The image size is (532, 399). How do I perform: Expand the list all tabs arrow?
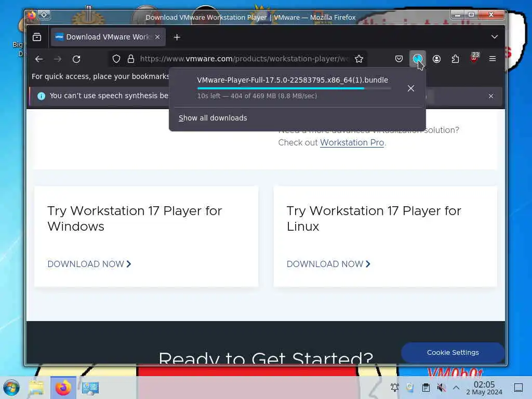tap(495, 37)
